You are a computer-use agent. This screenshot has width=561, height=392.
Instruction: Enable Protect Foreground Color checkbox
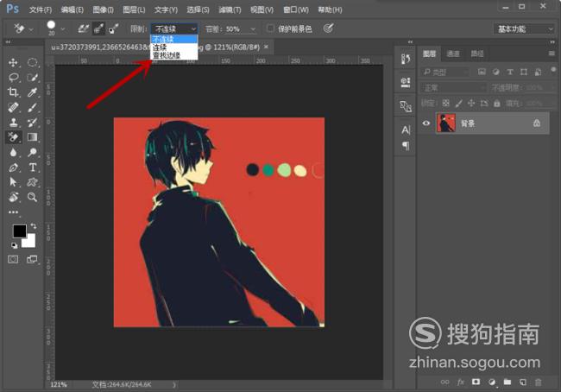point(271,28)
